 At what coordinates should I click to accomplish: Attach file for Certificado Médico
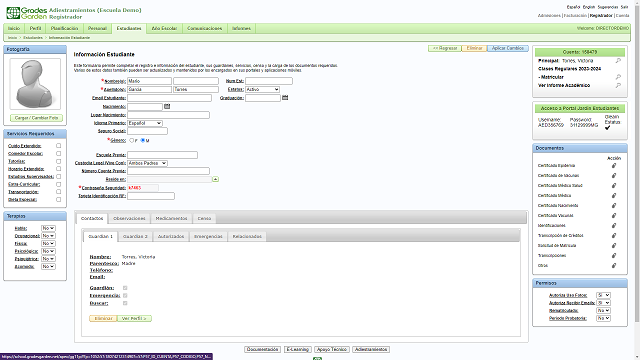click(x=613, y=196)
